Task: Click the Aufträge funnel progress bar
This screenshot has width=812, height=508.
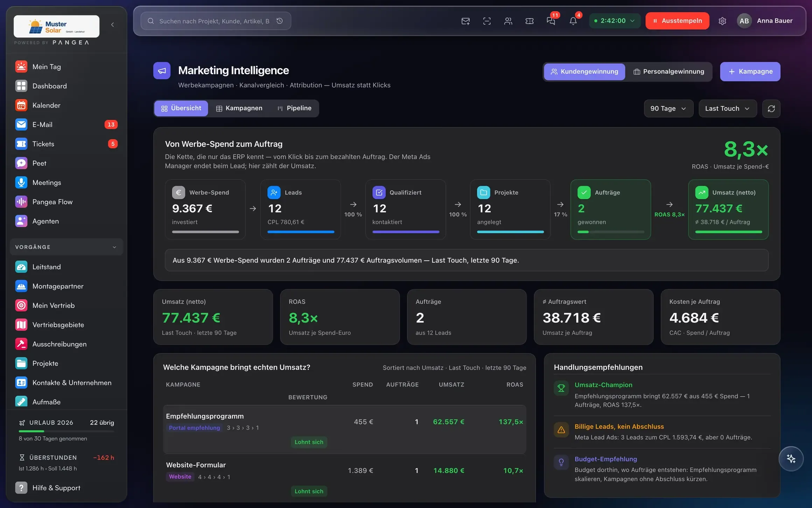Action: tap(611, 232)
